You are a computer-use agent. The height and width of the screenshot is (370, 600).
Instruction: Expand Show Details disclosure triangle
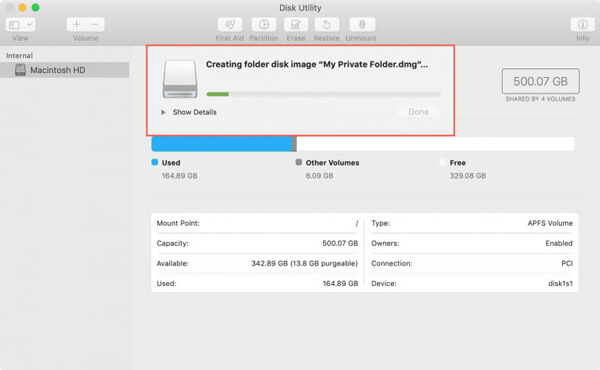pos(163,112)
